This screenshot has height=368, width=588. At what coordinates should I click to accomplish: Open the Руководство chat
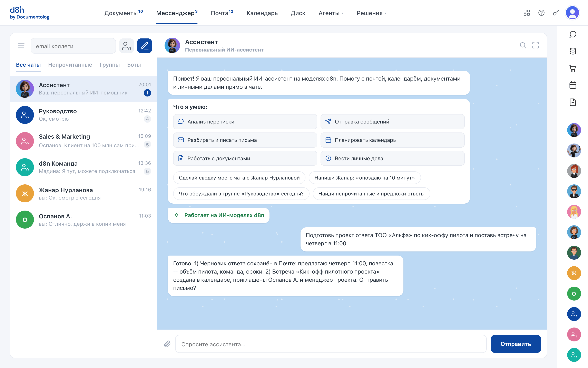pyautogui.click(x=83, y=115)
